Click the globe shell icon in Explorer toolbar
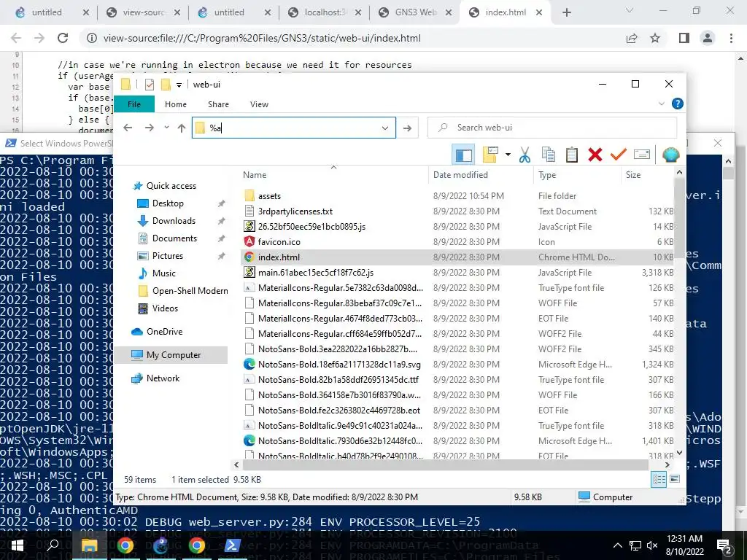 pyautogui.click(x=671, y=155)
